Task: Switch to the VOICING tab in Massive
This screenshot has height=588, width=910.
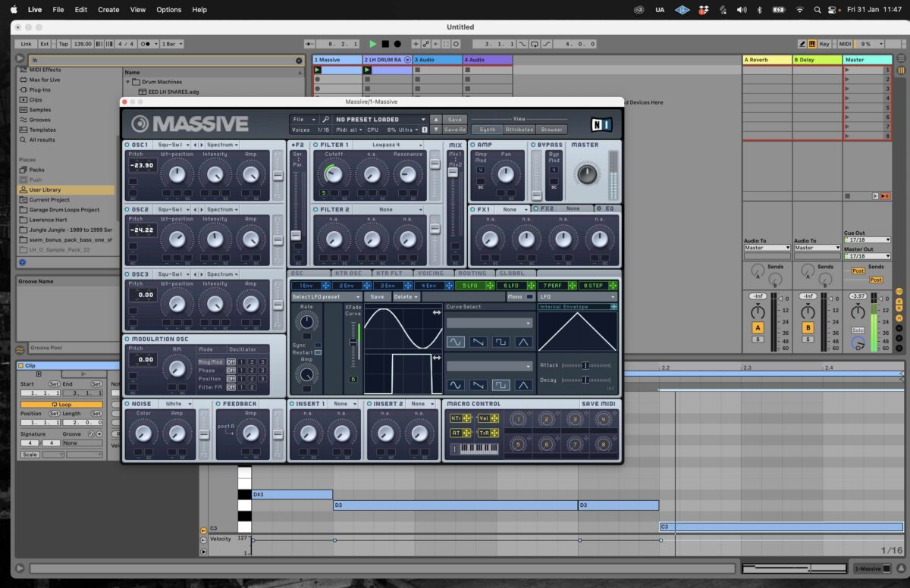Action: (x=431, y=273)
